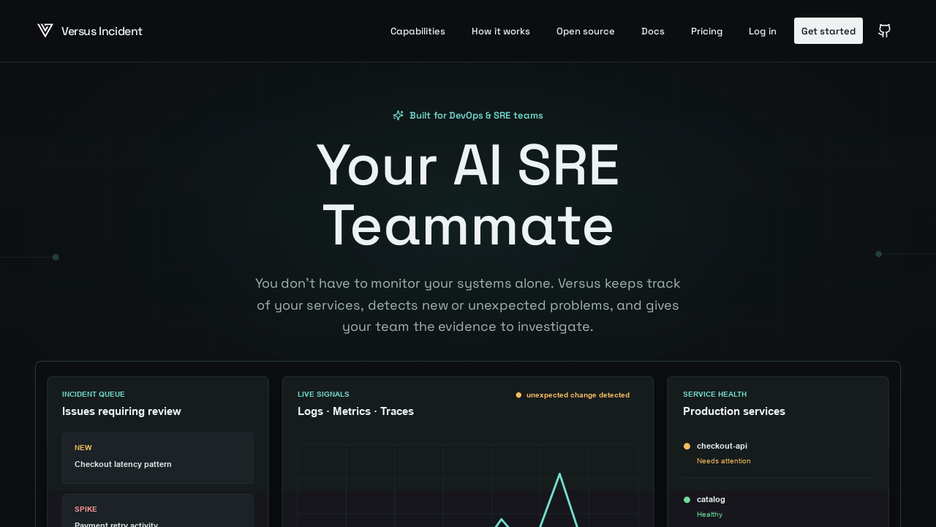Click the Versus Incident brand name
The height and width of the screenshot is (527, 936).
pos(101,31)
